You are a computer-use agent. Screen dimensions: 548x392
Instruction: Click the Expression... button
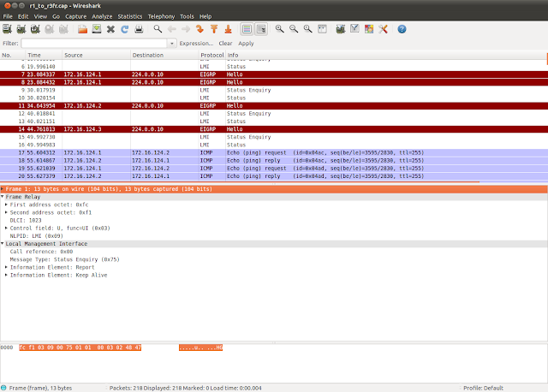click(196, 44)
